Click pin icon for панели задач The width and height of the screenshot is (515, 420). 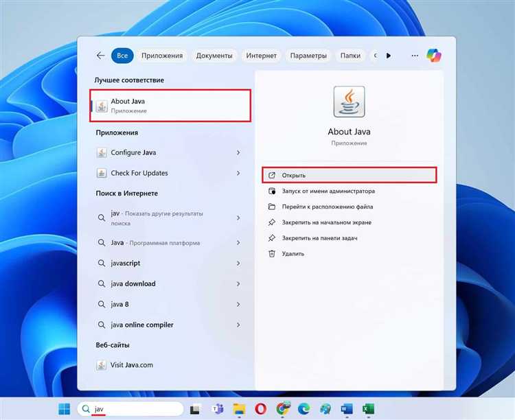click(x=272, y=237)
